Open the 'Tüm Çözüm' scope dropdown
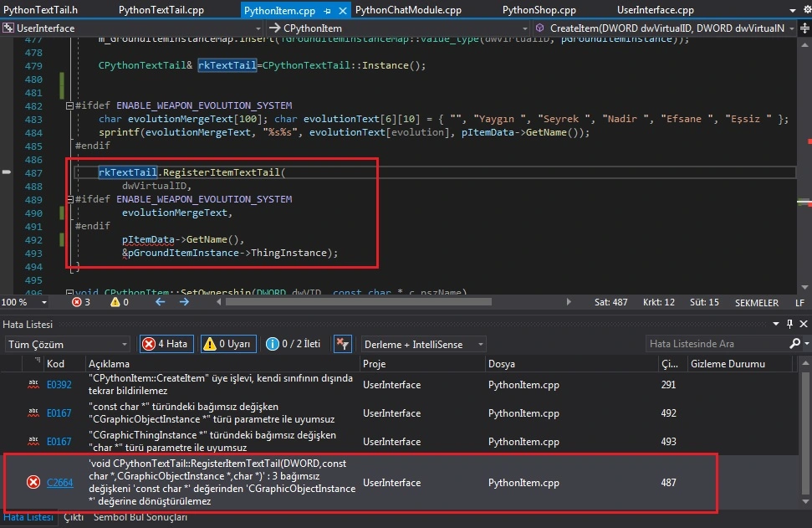812x528 pixels. [67, 344]
